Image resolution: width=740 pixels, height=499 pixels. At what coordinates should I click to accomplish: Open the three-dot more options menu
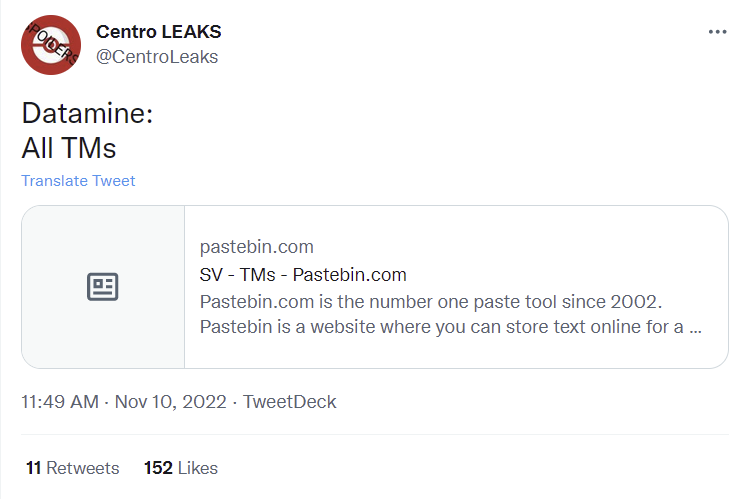click(717, 32)
